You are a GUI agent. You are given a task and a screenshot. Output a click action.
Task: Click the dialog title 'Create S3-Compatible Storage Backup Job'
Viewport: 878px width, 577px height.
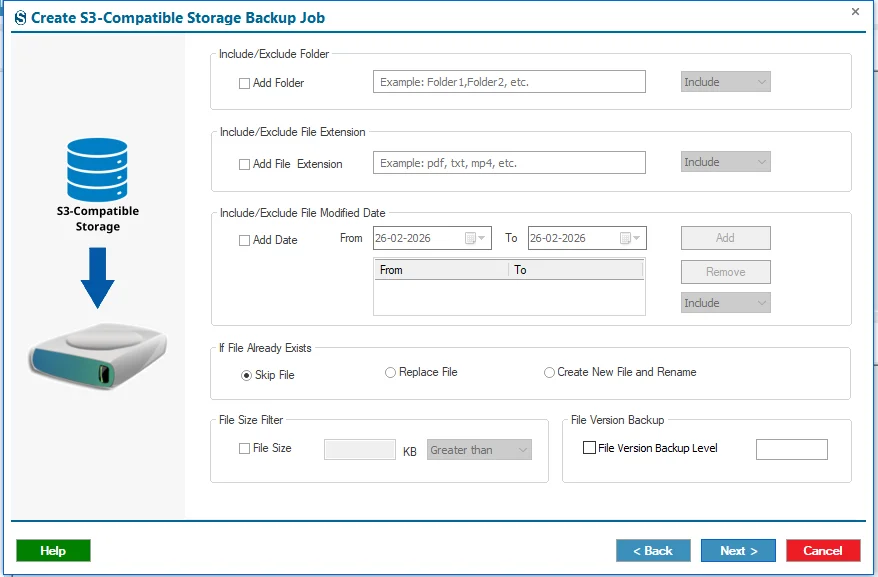tap(178, 18)
